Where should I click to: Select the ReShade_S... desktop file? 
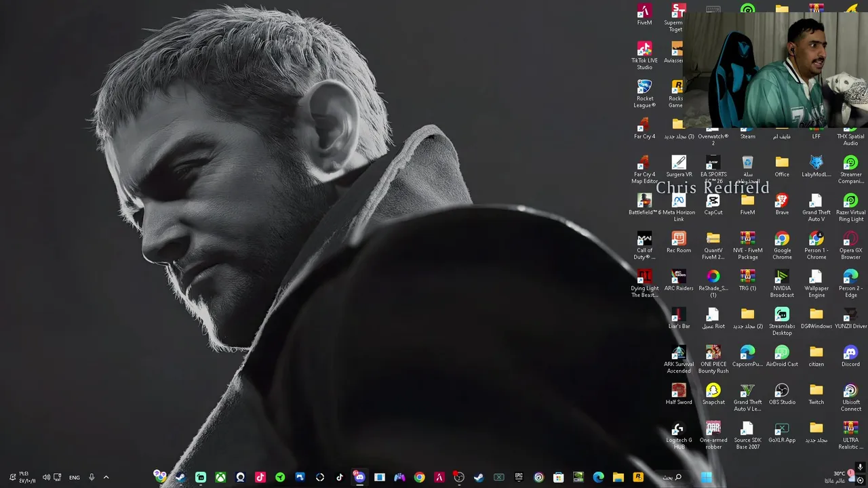(713, 283)
